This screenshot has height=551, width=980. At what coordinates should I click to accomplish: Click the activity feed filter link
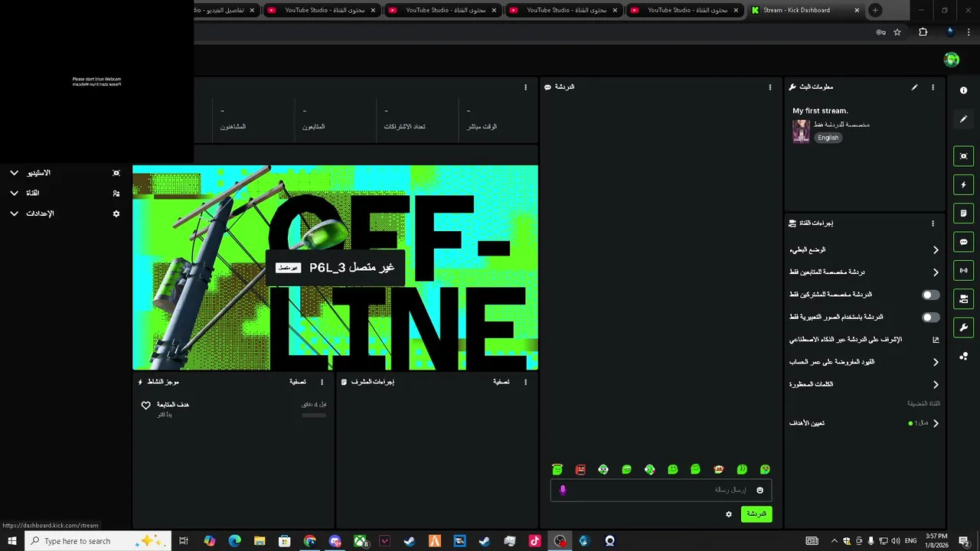point(298,382)
